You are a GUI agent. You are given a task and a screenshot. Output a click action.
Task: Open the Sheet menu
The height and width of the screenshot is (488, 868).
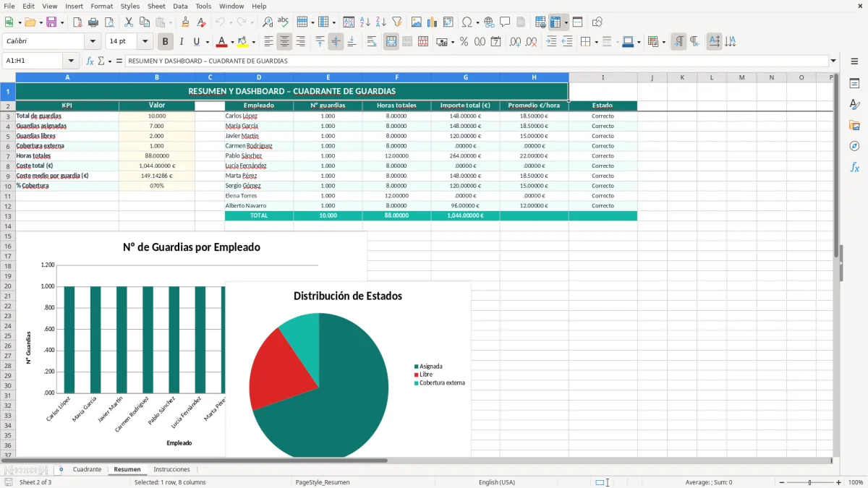(x=156, y=6)
